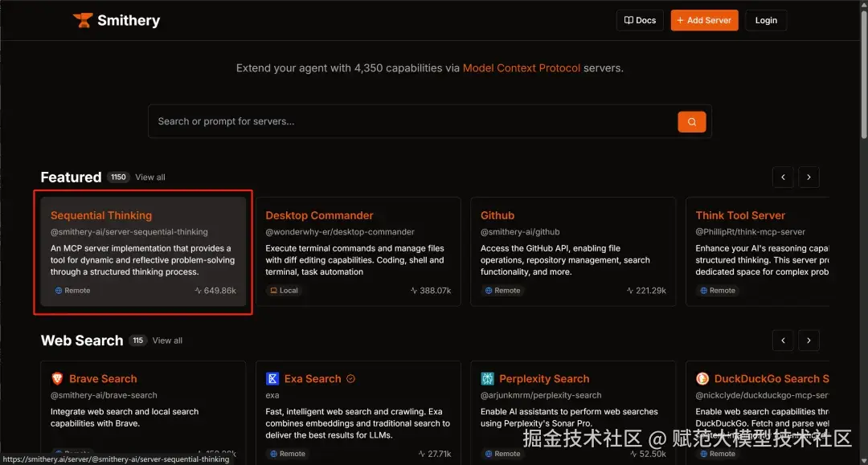868x465 pixels.
Task: Click the Perplexity Search logo icon
Action: (x=487, y=378)
